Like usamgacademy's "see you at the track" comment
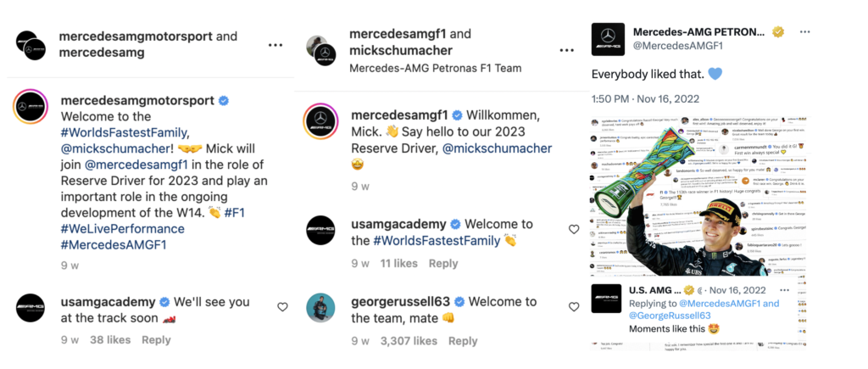Viewport: 868px width, 369px height. click(282, 307)
